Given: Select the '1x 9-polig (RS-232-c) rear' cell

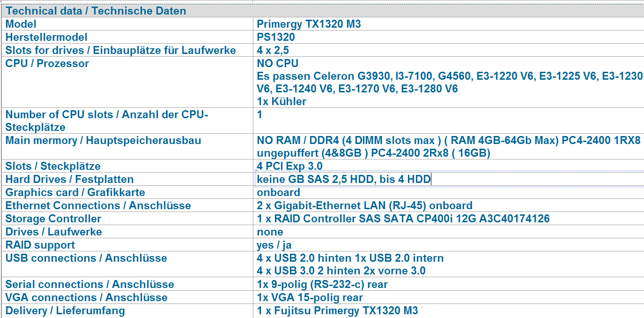Looking at the screenshot, I should pos(322,284).
